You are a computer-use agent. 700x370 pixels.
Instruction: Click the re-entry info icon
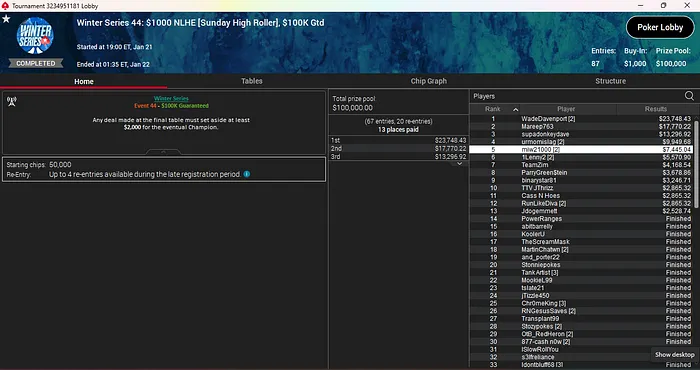click(x=247, y=174)
